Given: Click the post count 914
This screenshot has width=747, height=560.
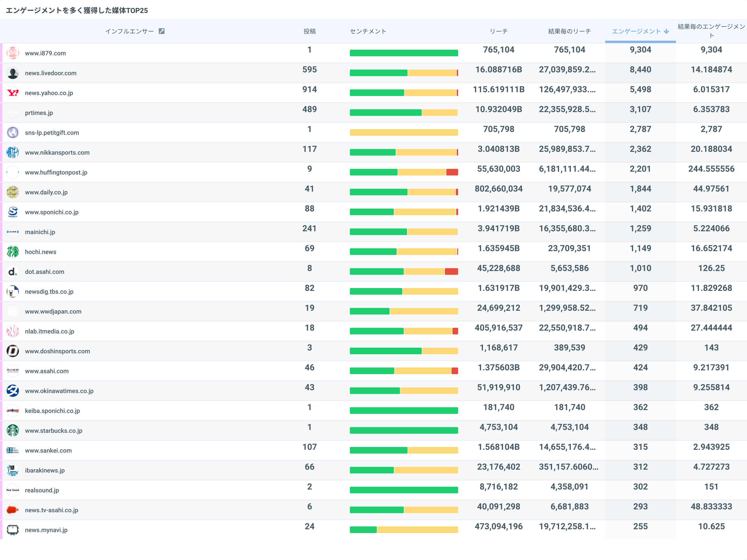Looking at the screenshot, I should (309, 89).
